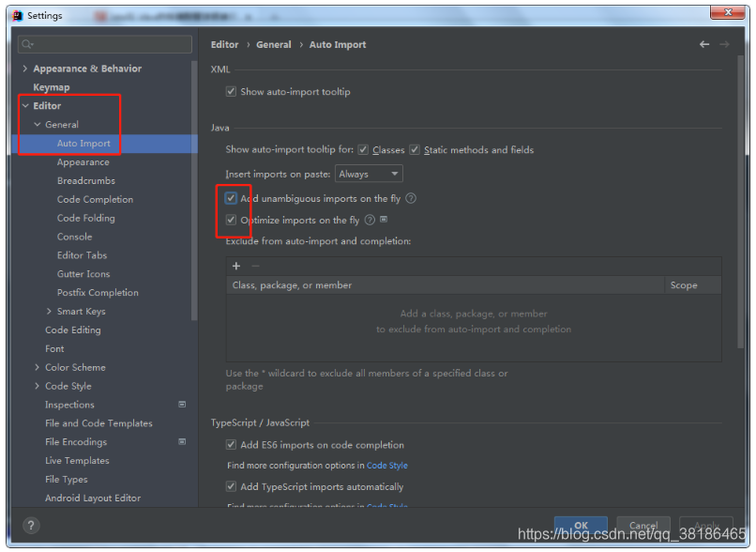The image size is (756, 552).
Task: Open File Types settings
Action: (x=66, y=479)
